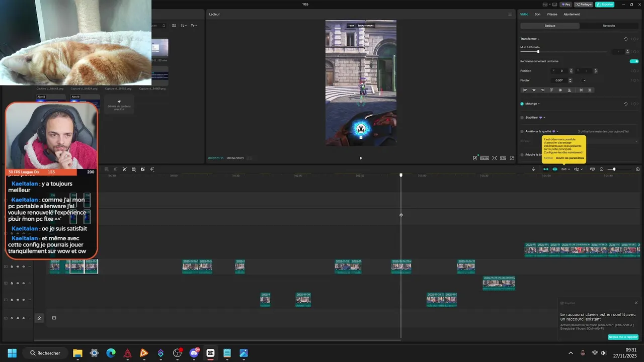This screenshot has height=362, width=644.
Task: Click the Partager button
Action: tap(584, 4)
